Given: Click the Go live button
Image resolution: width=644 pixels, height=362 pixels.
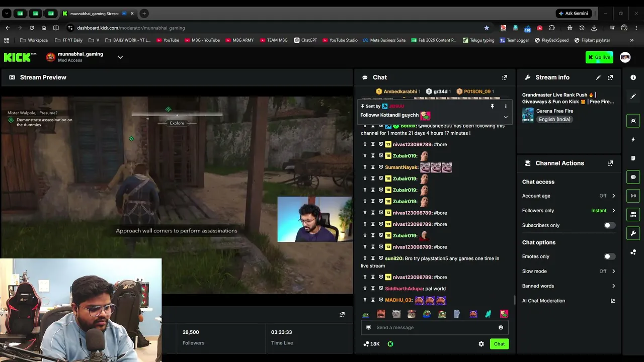Looking at the screenshot, I should (599, 57).
